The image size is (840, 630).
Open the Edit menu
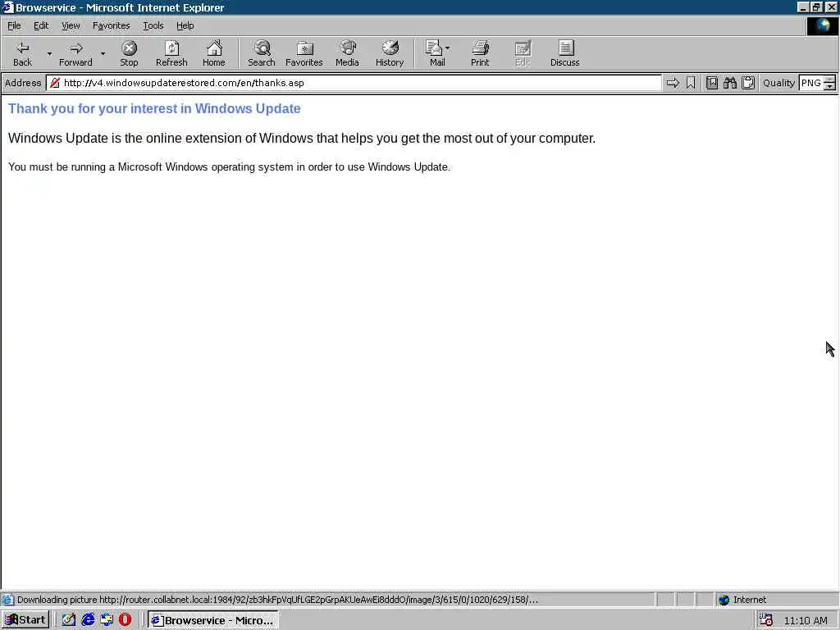tap(41, 25)
